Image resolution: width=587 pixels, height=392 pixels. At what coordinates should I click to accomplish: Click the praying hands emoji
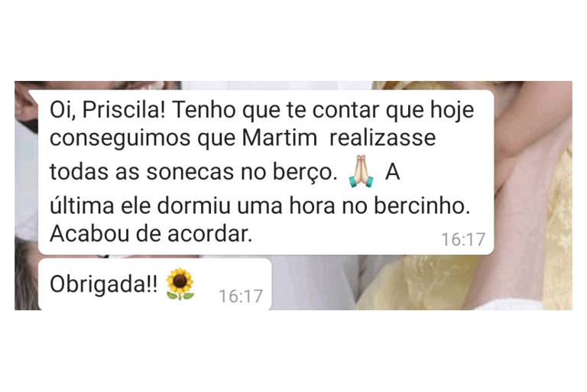361,171
